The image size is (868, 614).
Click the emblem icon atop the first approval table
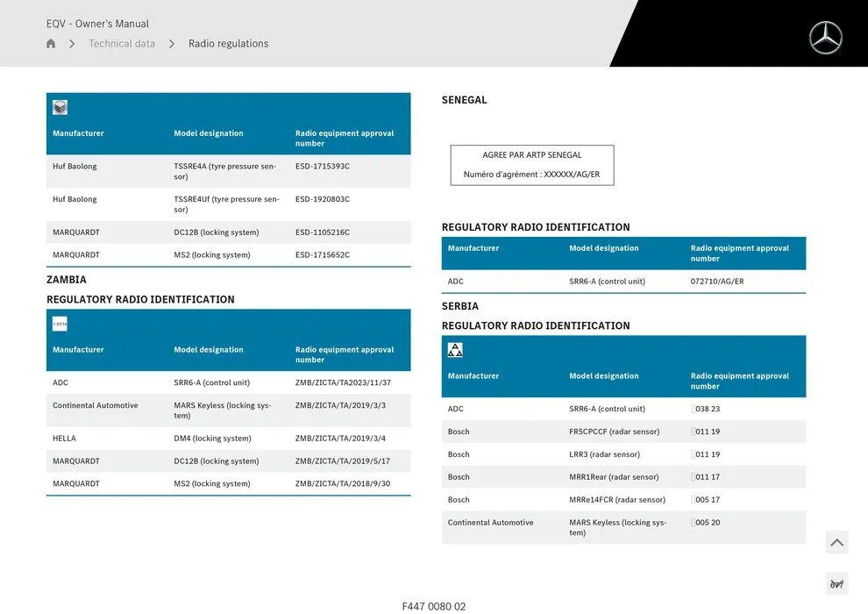tap(58, 105)
